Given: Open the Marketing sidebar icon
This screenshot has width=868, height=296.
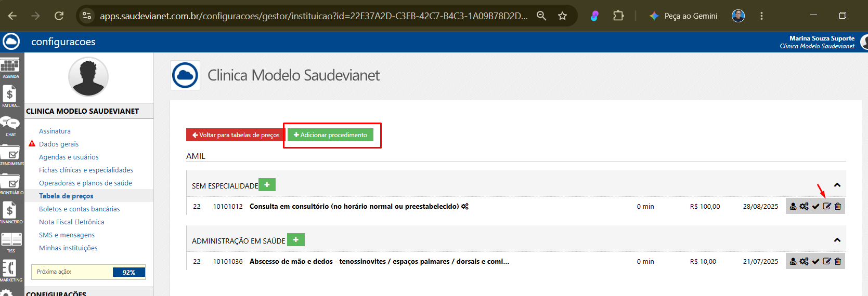Looking at the screenshot, I should [10, 271].
